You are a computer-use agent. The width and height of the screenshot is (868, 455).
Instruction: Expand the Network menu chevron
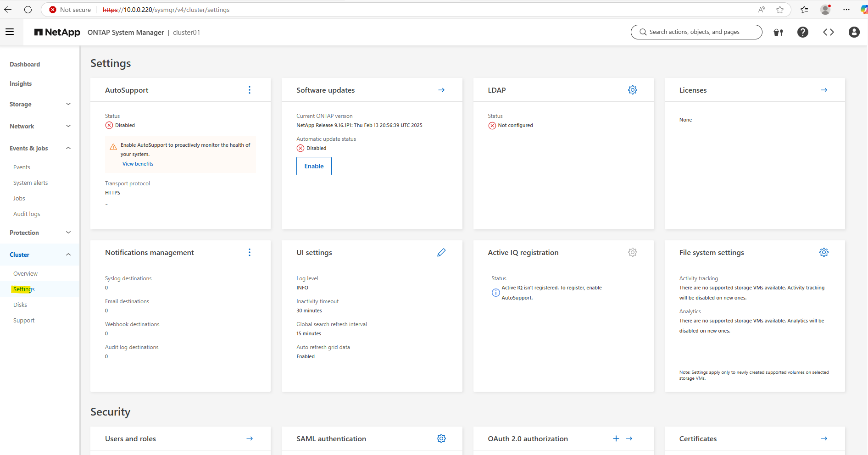68,126
